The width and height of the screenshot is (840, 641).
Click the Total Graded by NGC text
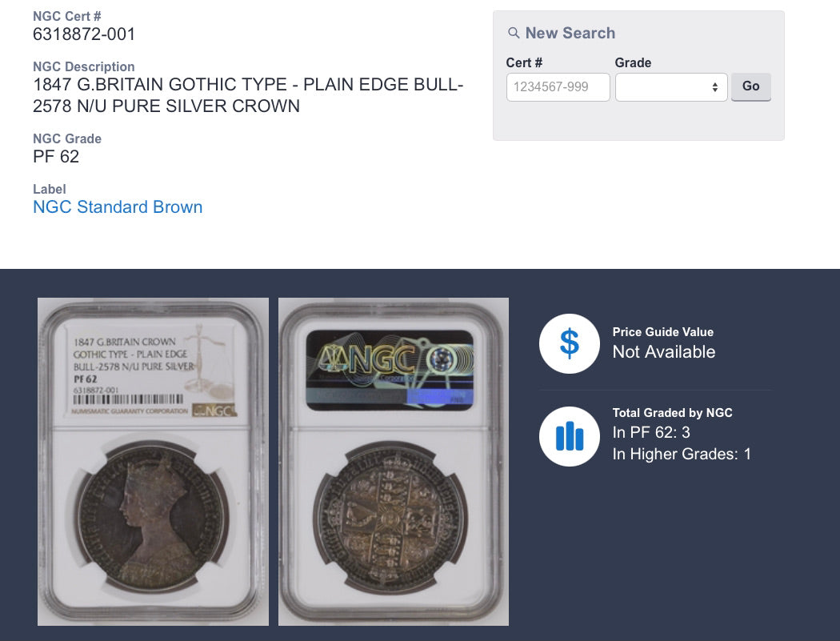pyautogui.click(x=672, y=413)
